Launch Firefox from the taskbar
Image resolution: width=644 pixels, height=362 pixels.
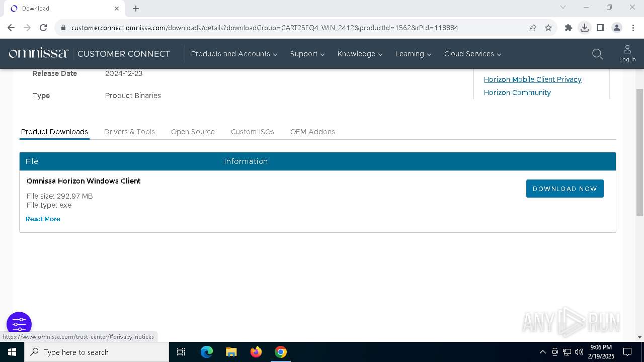[x=256, y=352]
